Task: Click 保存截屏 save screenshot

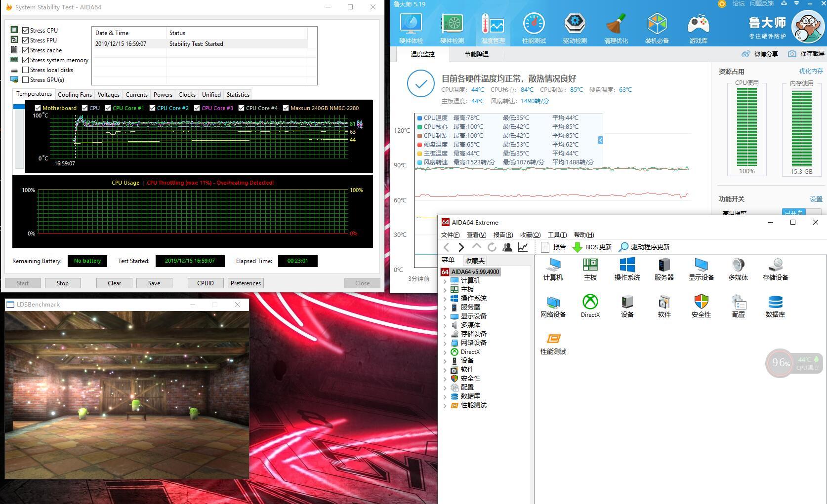Action: tap(807, 54)
